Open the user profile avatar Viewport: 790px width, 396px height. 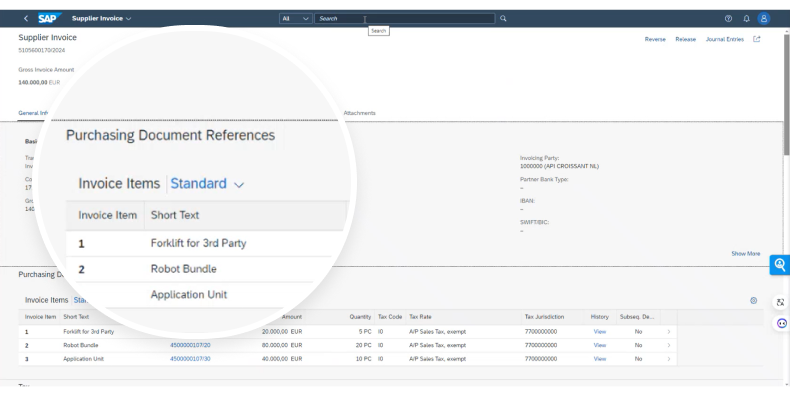coord(764,18)
